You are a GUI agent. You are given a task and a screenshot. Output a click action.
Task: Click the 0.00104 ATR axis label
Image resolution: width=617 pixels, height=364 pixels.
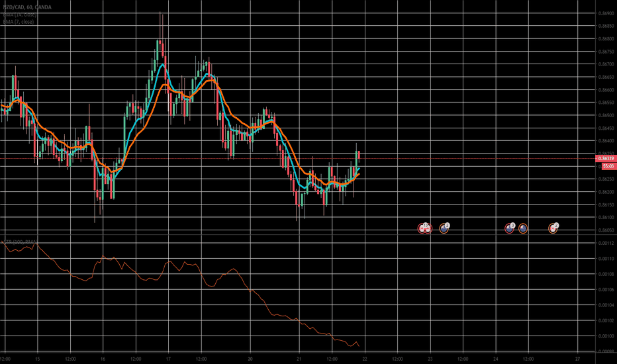pos(606,305)
